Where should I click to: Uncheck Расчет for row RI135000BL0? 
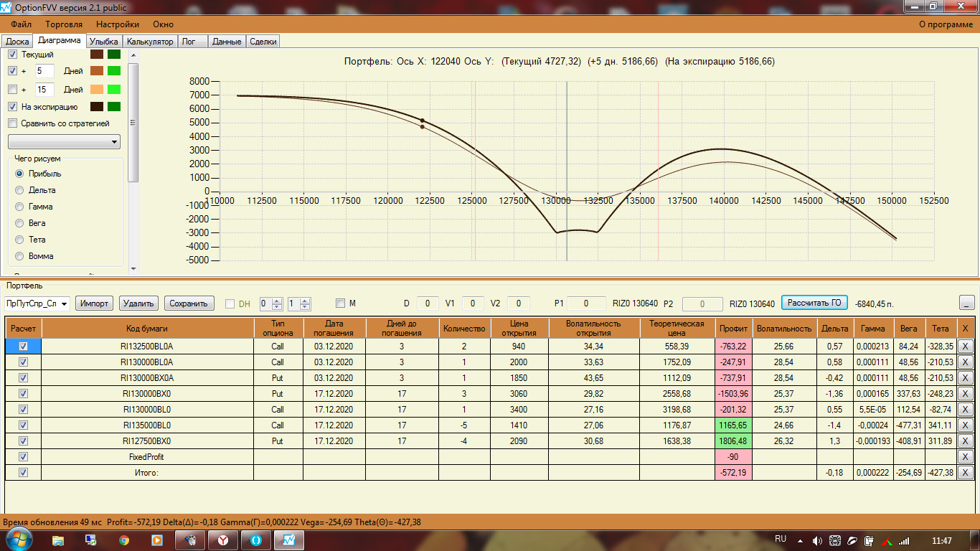point(23,425)
